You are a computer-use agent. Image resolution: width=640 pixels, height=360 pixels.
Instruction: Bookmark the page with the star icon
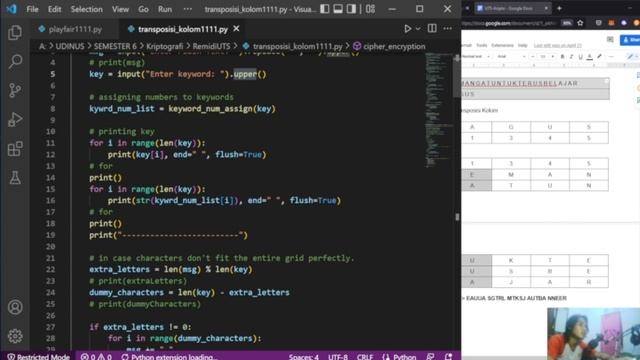coord(580,23)
